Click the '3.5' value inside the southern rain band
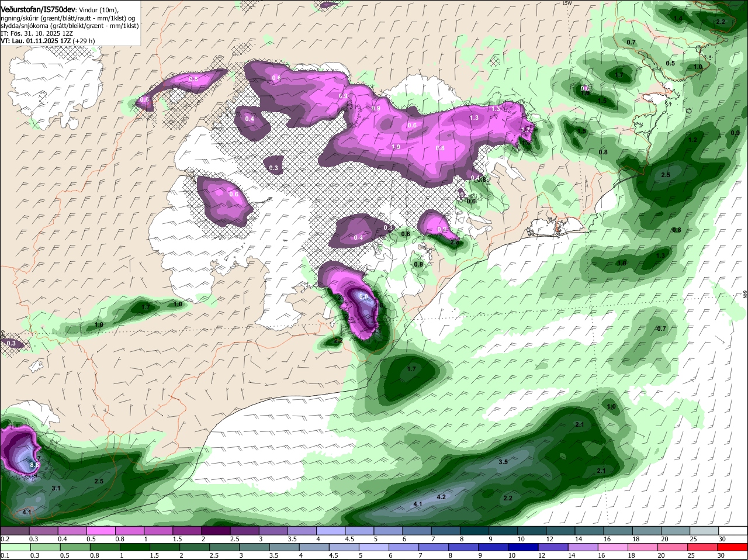This screenshot has width=748, height=560. tap(503, 462)
